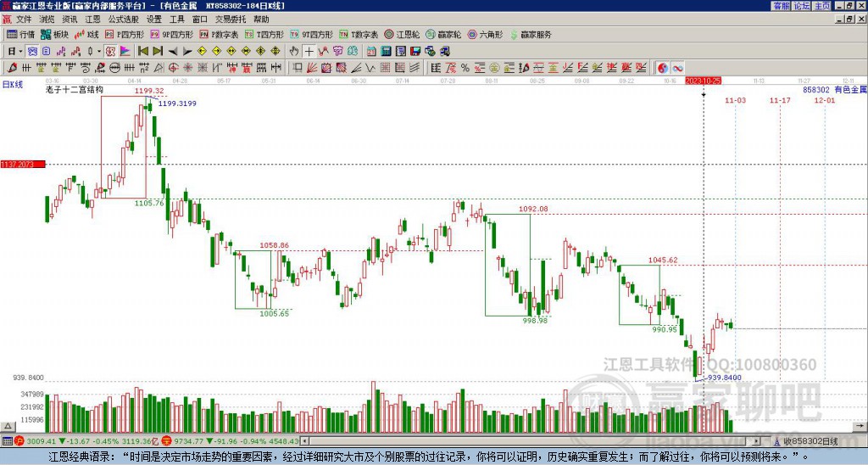Click the black left arrow icon

point(173,52)
